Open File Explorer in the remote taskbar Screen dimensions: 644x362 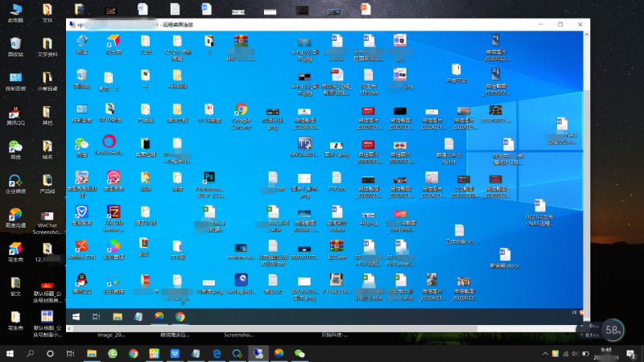tap(118, 316)
